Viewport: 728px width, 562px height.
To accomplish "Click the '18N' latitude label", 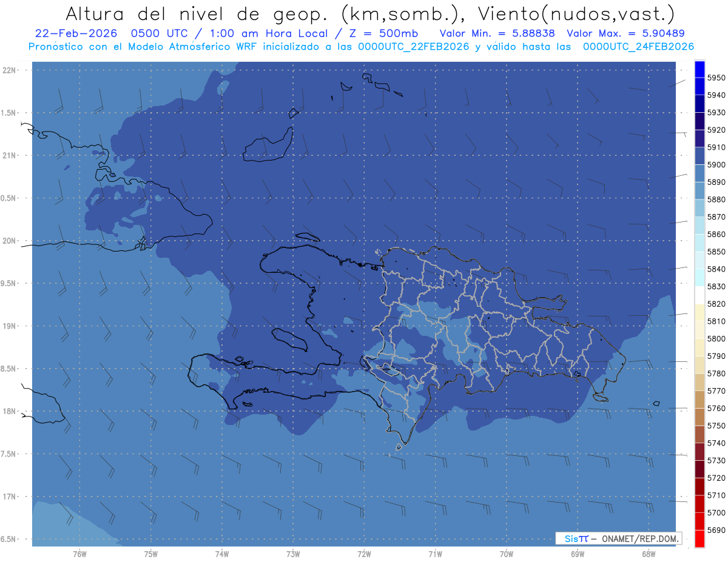I will [8, 412].
